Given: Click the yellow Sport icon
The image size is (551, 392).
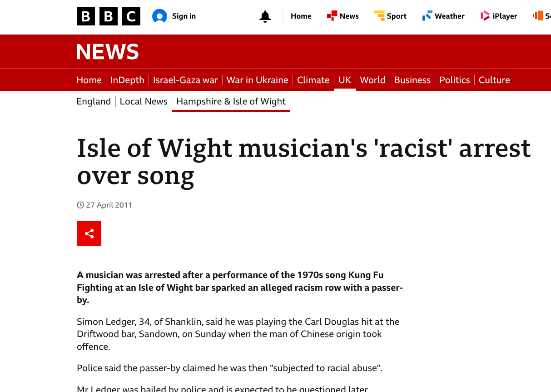Looking at the screenshot, I should click(379, 16).
